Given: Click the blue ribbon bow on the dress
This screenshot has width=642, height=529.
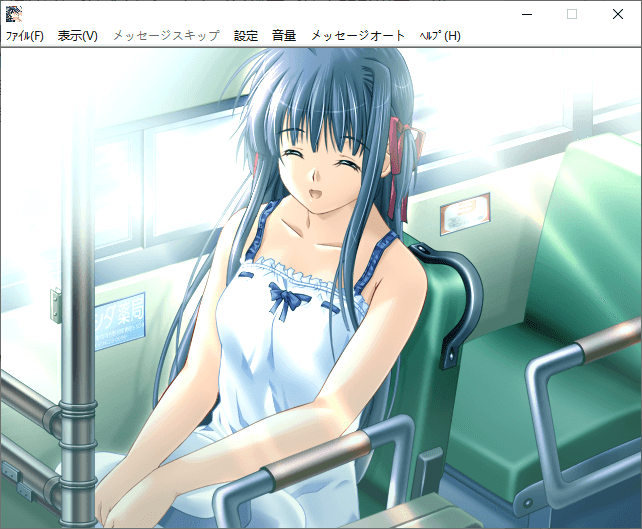Looking at the screenshot, I should (x=286, y=299).
